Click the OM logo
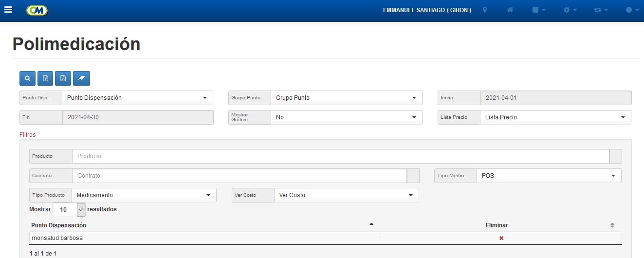This screenshot has width=644, height=258. [x=37, y=10]
